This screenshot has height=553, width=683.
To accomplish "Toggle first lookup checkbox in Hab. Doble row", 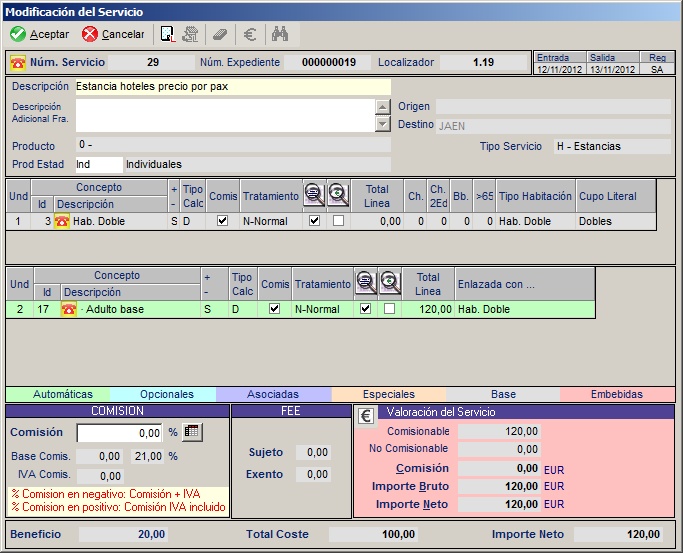I will 314,221.
